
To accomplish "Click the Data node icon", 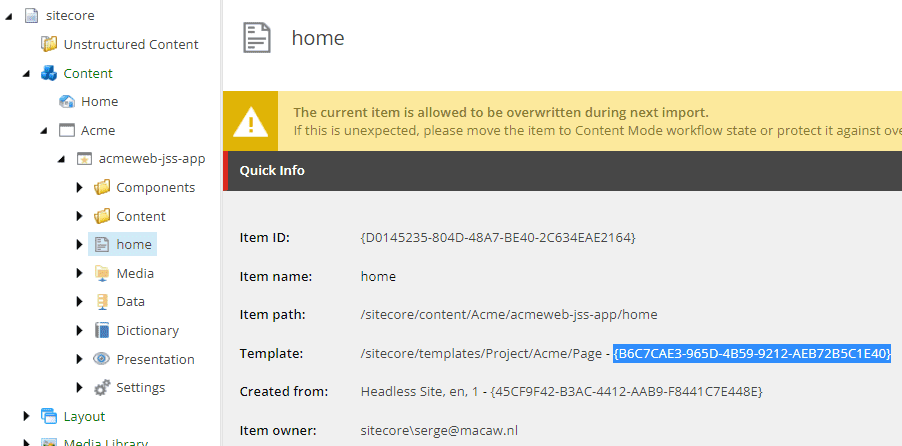I will coord(102,301).
